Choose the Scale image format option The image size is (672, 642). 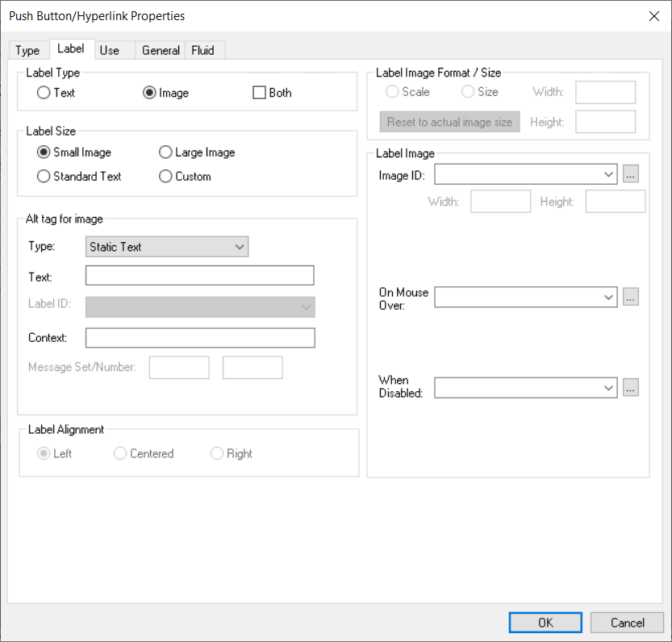pos(393,91)
